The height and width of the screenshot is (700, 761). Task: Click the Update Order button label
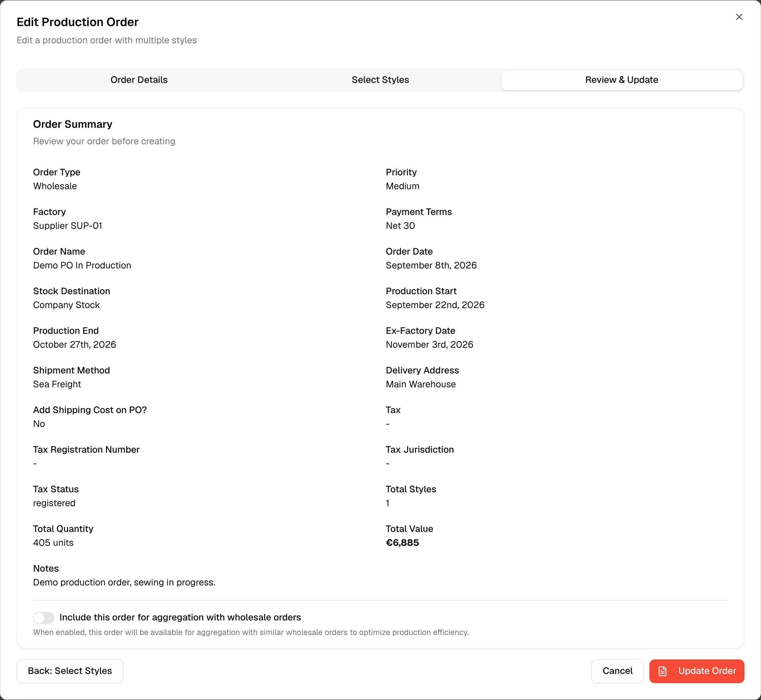[707, 671]
